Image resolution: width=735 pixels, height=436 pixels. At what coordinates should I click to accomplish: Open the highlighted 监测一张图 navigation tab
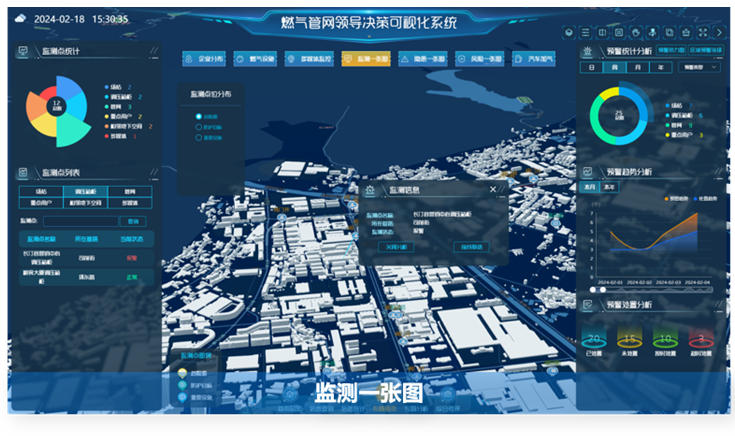click(365, 60)
